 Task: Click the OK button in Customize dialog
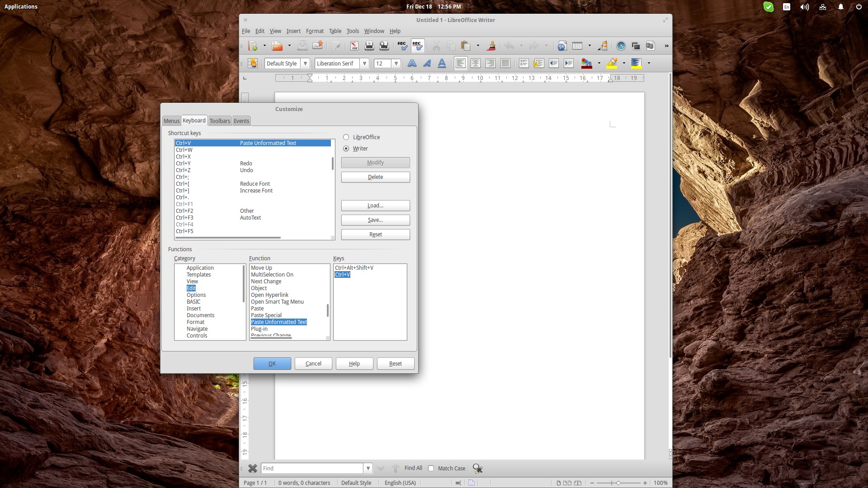click(x=272, y=364)
